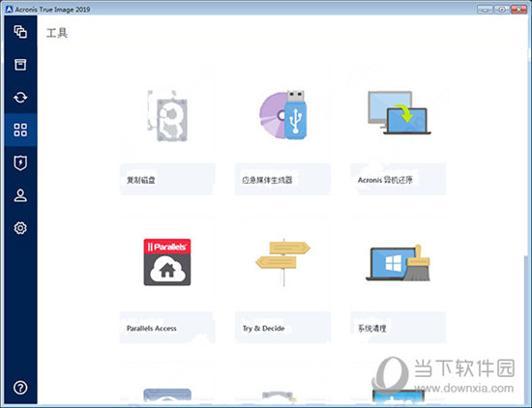Minimize the Acronis True Image window
Screen dimensions: 532x408
[485, 10]
